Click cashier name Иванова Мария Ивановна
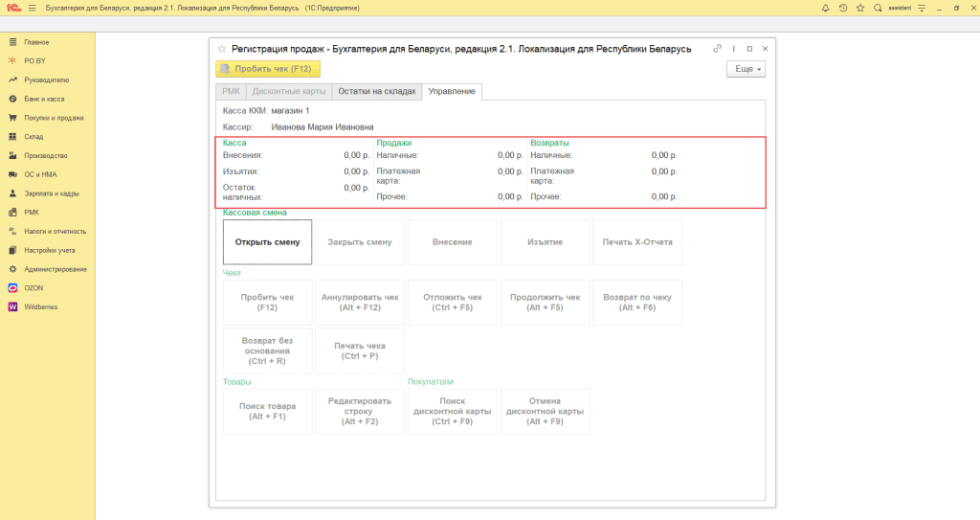This screenshot has height=520, width=980. [x=323, y=127]
